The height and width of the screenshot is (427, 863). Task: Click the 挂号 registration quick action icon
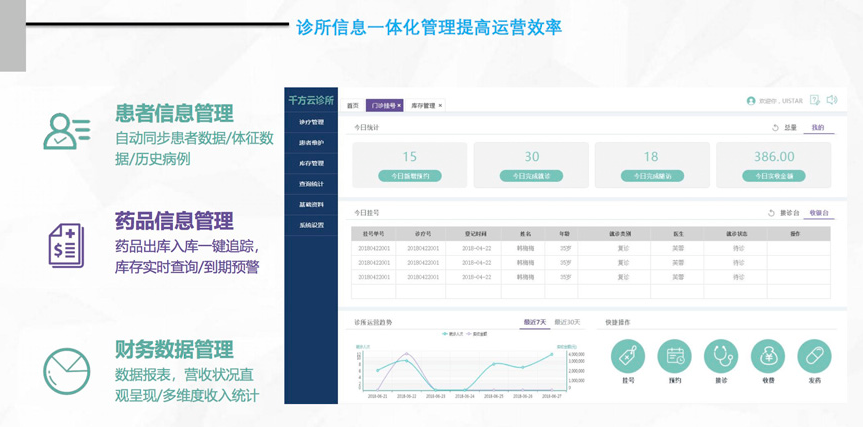628,356
